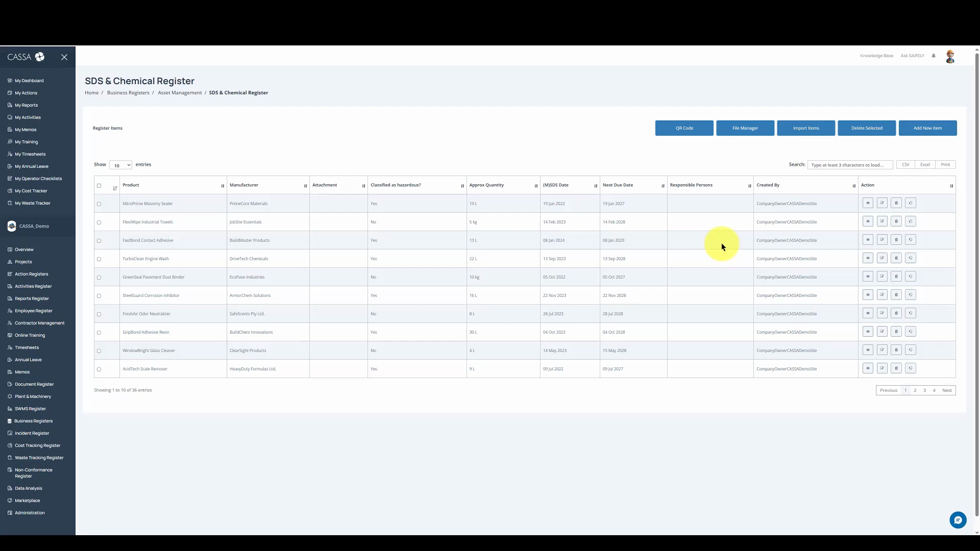Open user profile avatar menu
Viewport: 980px width, 551px height.
point(950,57)
